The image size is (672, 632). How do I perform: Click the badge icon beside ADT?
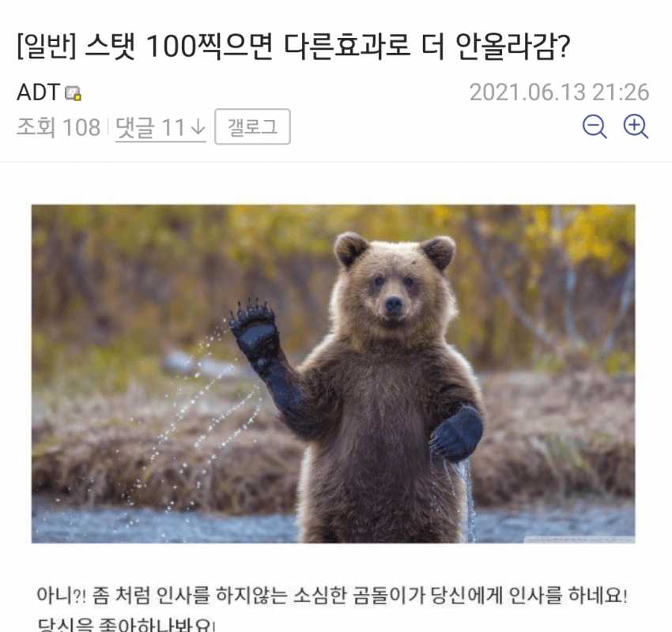pos(73,93)
